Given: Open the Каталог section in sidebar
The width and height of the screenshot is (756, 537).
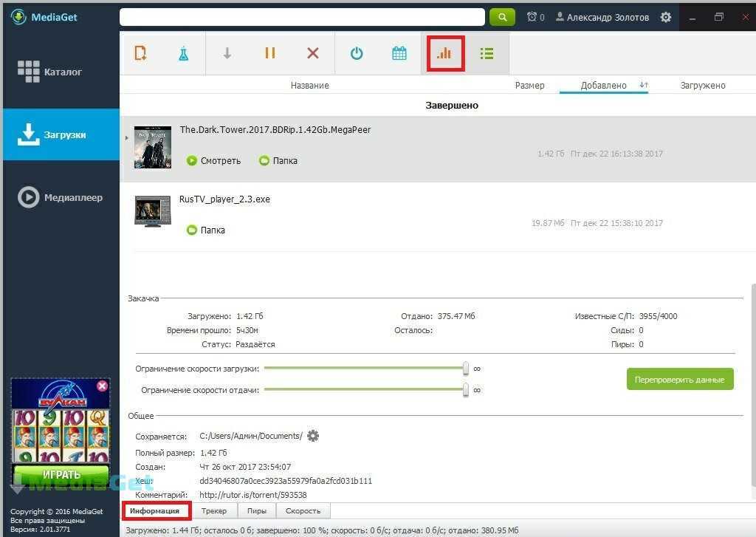Looking at the screenshot, I should tap(61, 72).
